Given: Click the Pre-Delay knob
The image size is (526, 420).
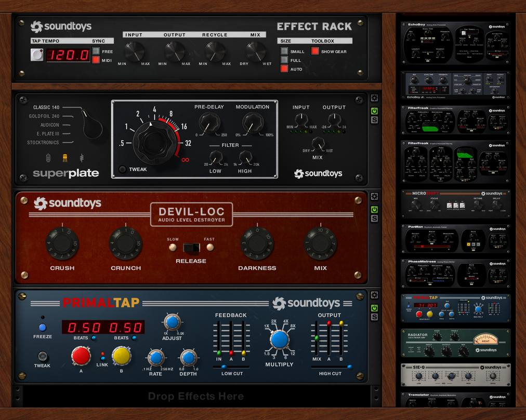Looking at the screenshot, I should 208,124.
